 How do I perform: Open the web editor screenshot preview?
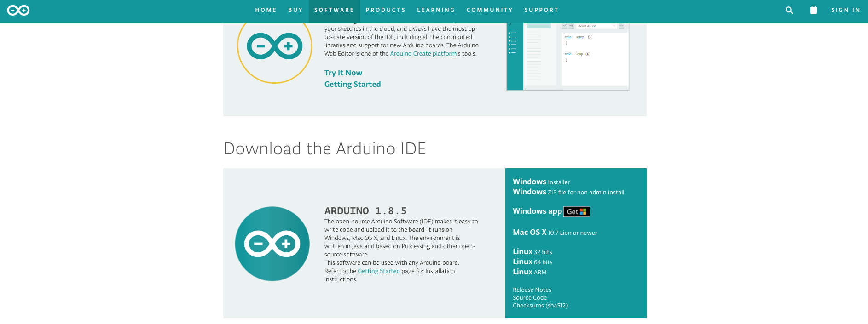568,56
